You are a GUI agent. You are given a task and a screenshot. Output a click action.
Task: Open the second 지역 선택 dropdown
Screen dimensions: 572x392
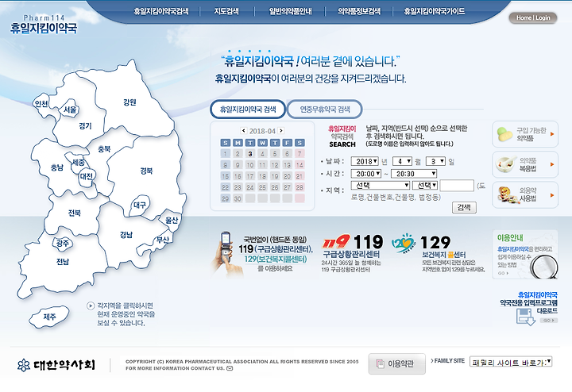[425, 186]
